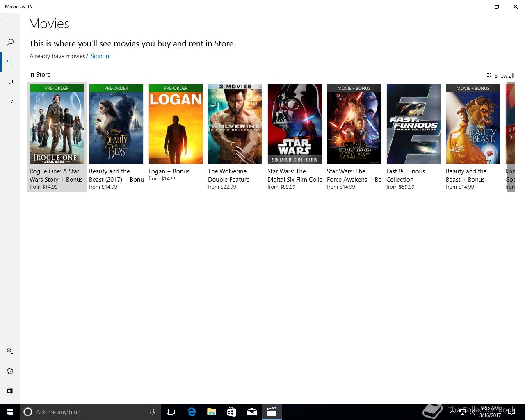Click the Movies & TV clapperboard taskbar icon

tap(272, 412)
